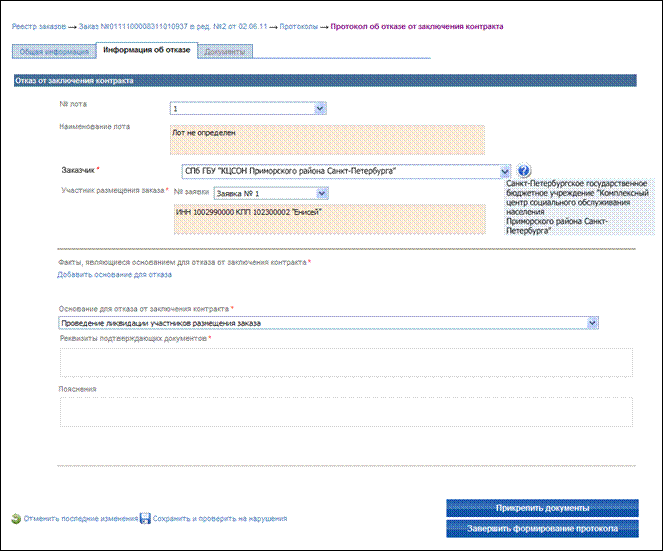Expand Основание для отказа dropdown list

click(329, 323)
